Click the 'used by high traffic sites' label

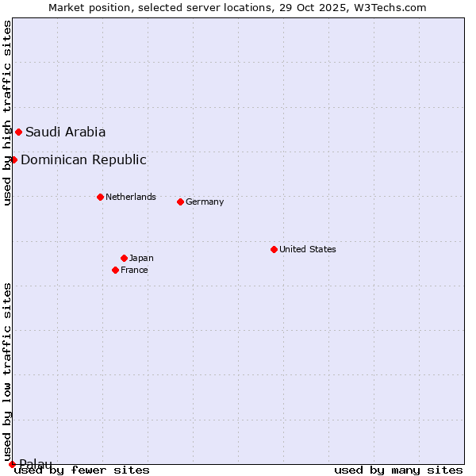click(x=7, y=113)
